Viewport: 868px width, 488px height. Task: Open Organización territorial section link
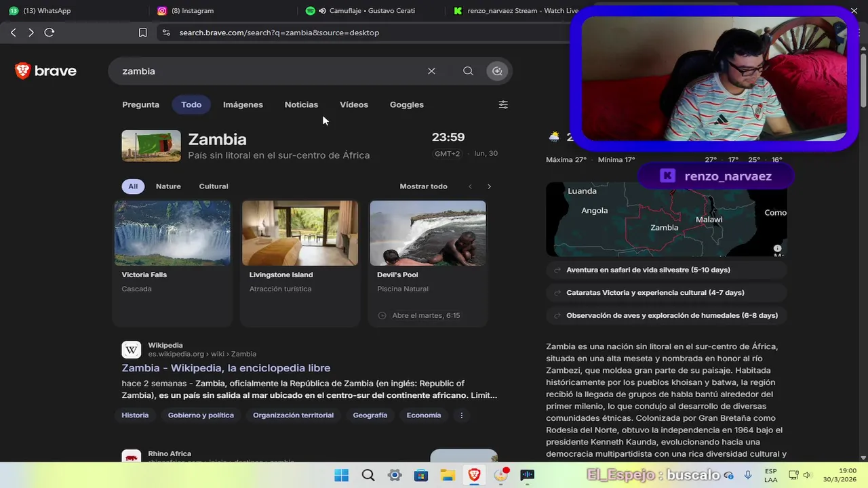pyautogui.click(x=293, y=415)
